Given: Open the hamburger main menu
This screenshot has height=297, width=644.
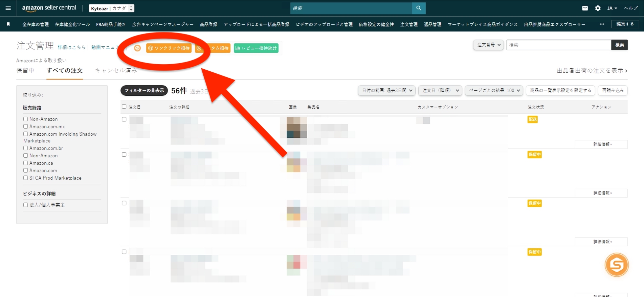Looking at the screenshot, I should pos(8,8).
